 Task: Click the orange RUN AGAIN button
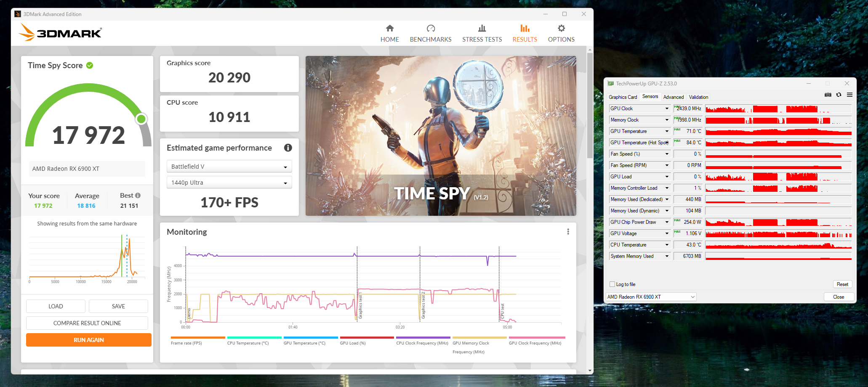coord(89,340)
